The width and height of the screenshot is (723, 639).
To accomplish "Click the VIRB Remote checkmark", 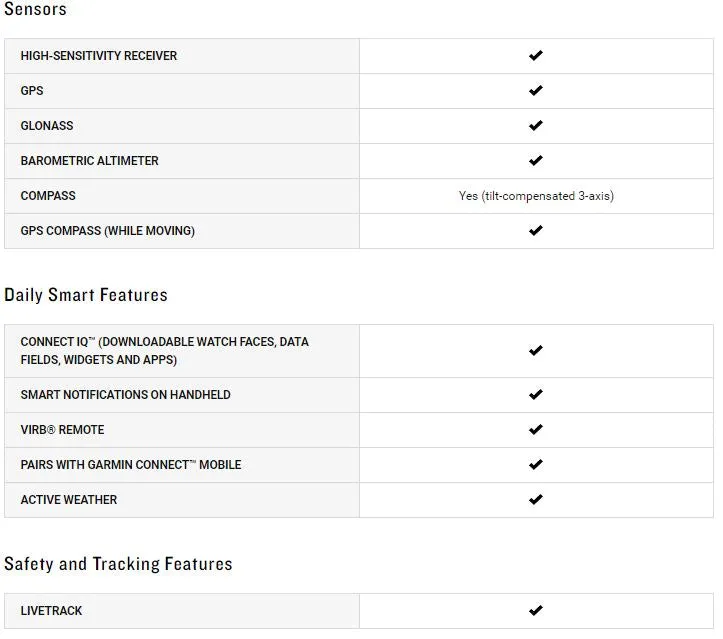I will (x=536, y=430).
